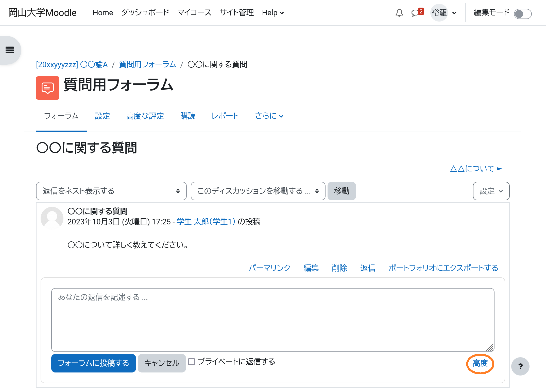Click into the reply text area
Screen dimensions: 546x392
(x=273, y=320)
